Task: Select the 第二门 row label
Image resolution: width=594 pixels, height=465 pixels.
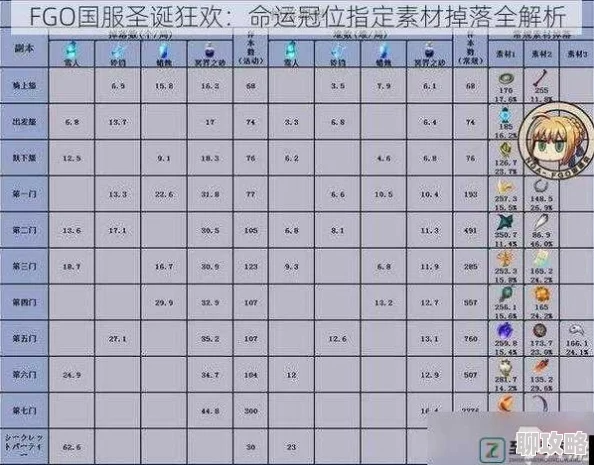Action: tap(24, 230)
